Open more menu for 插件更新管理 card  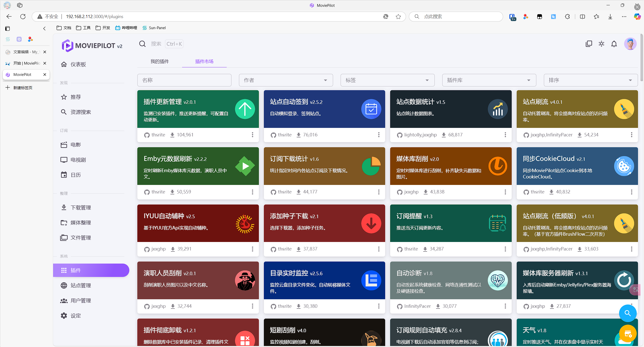click(252, 135)
